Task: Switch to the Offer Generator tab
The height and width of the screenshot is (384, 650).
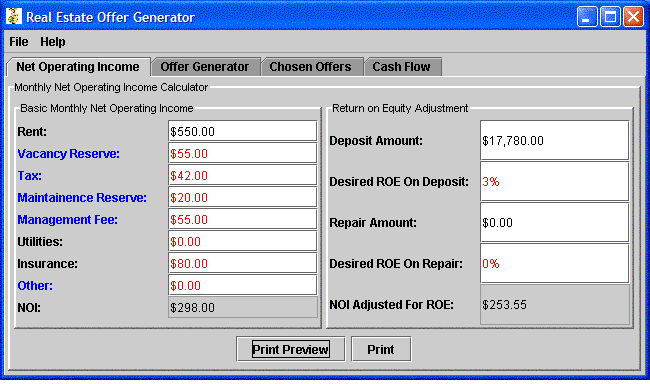Action: 205,67
